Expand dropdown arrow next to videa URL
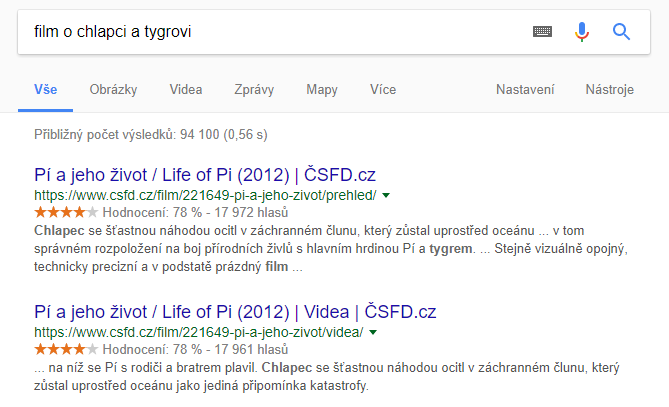This screenshot has width=669, height=407. pos(373,332)
